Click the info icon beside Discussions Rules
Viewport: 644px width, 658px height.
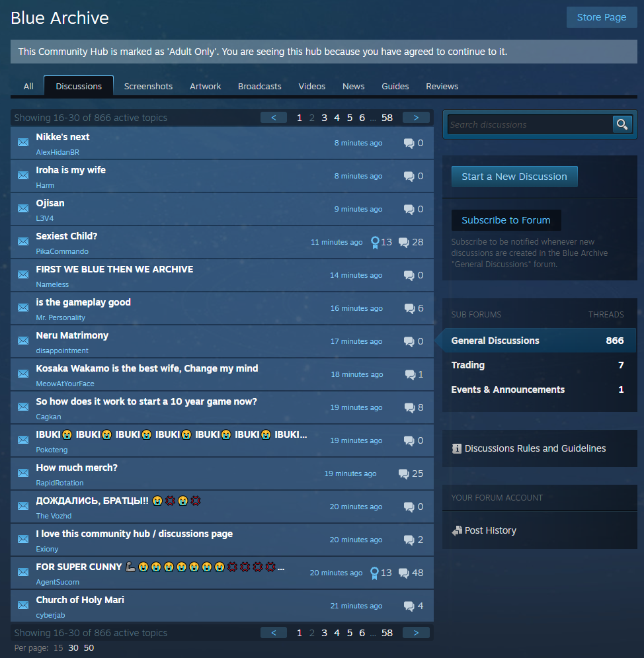[456, 448]
